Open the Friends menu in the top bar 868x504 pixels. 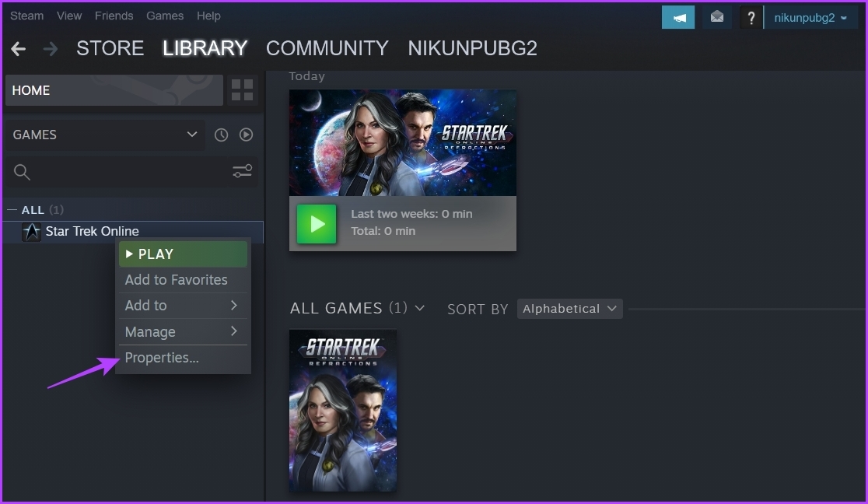114,16
